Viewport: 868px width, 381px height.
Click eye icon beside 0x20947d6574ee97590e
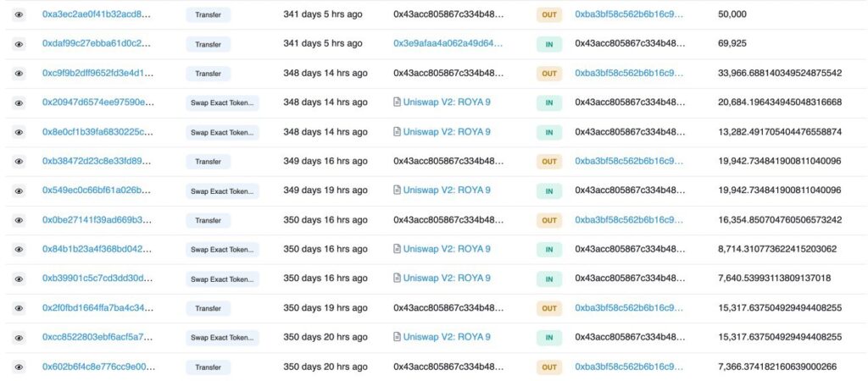tap(19, 102)
